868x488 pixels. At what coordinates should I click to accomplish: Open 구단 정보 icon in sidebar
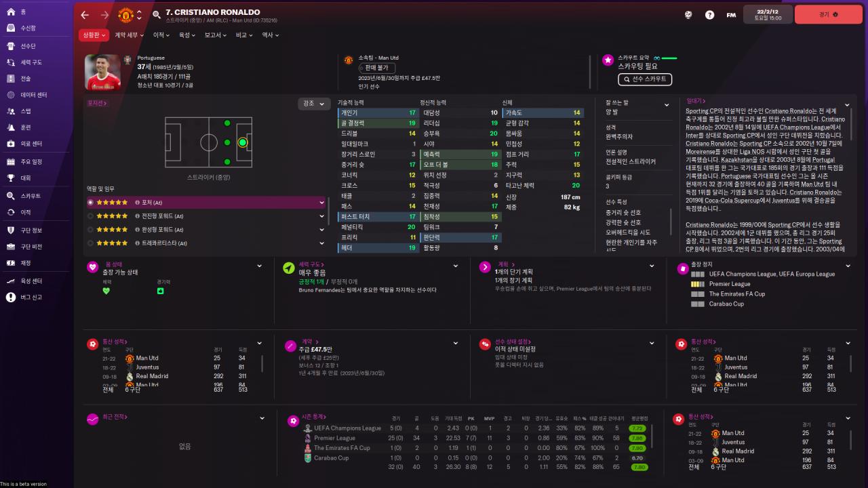pyautogui.click(x=10, y=230)
